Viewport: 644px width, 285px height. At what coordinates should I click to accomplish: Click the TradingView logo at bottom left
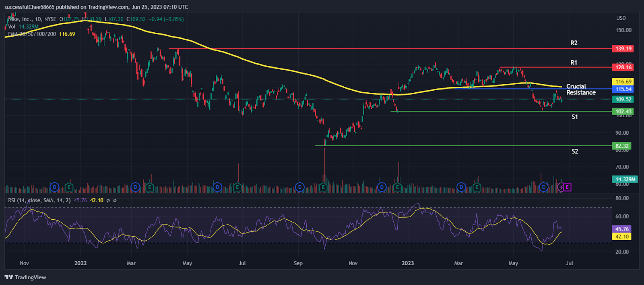click(25, 277)
